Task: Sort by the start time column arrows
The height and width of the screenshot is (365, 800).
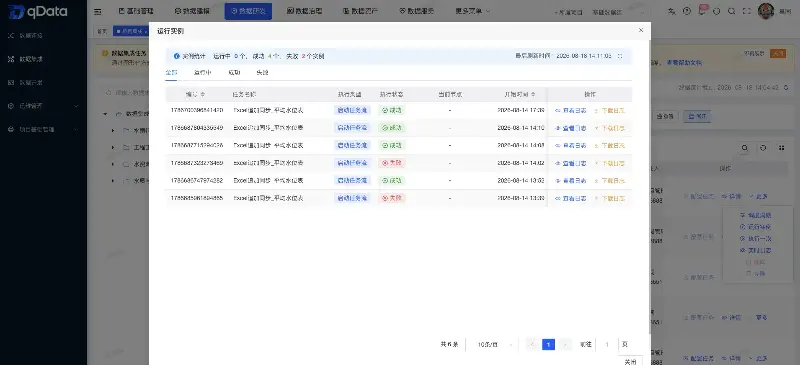Action: [533, 94]
